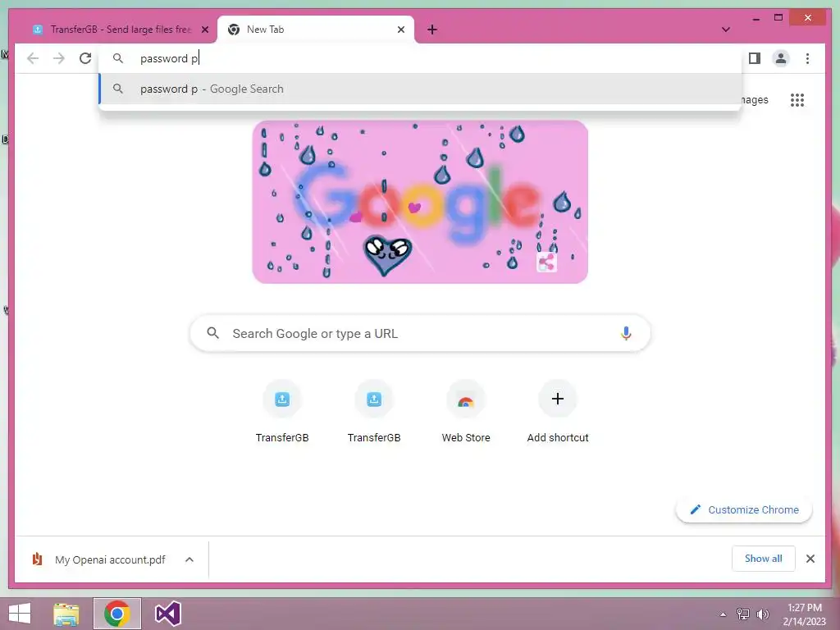840x630 pixels.
Task: Close the TransferGB tab
Action: tap(204, 30)
